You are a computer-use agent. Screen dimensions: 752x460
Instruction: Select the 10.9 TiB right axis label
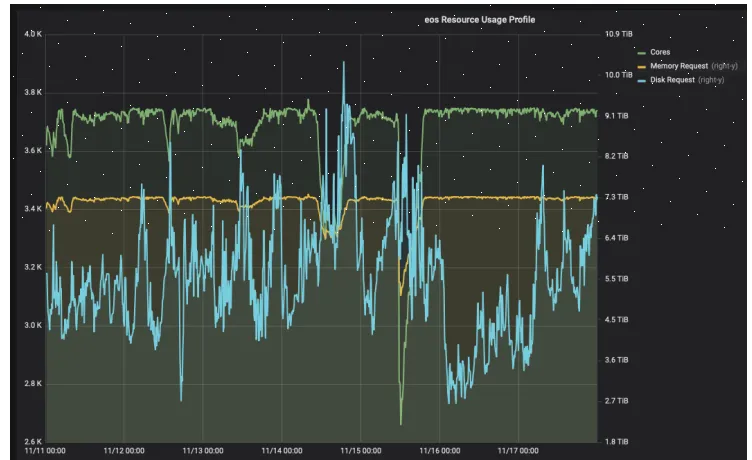619,34
